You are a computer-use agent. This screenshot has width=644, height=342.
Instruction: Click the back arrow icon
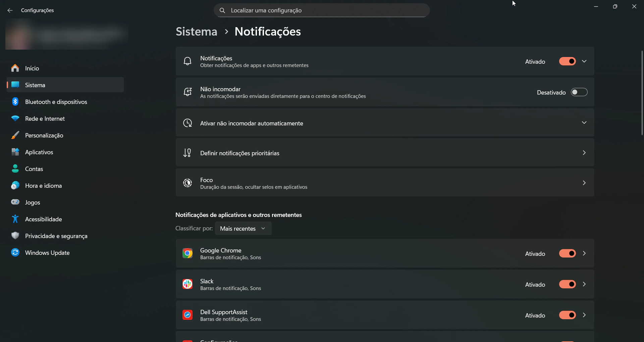[x=10, y=10]
